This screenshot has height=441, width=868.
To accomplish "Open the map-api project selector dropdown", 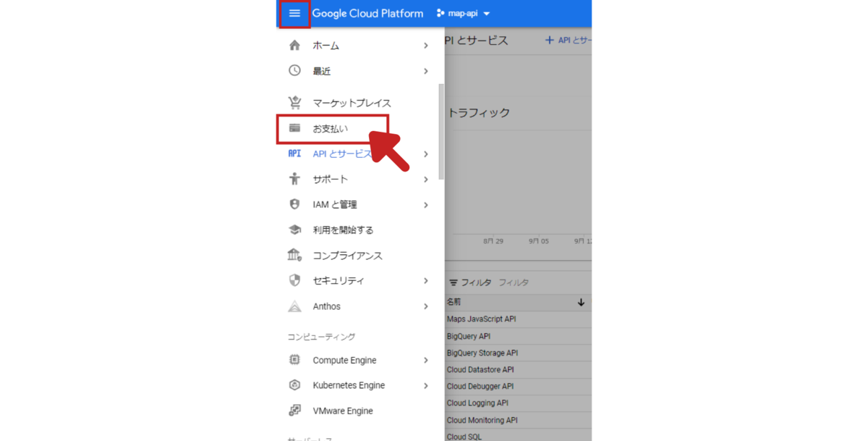I will pyautogui.click(x=464, y=13).
